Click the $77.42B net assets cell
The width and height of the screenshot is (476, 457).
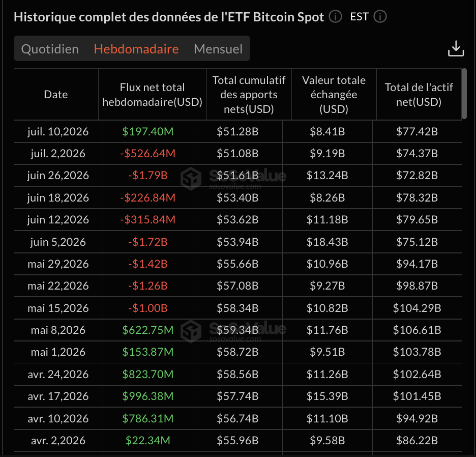click(417, 132)
